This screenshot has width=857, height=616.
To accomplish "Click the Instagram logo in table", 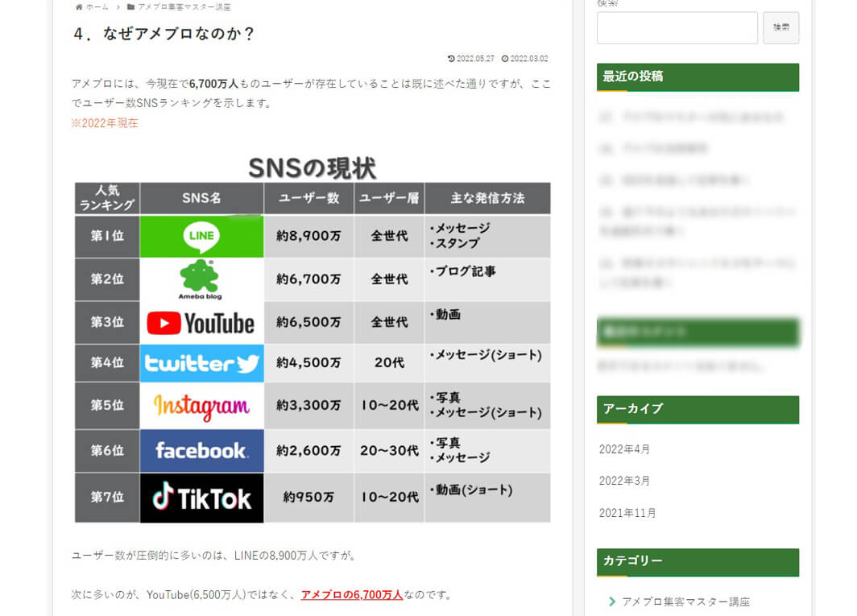I will point(201,406).
